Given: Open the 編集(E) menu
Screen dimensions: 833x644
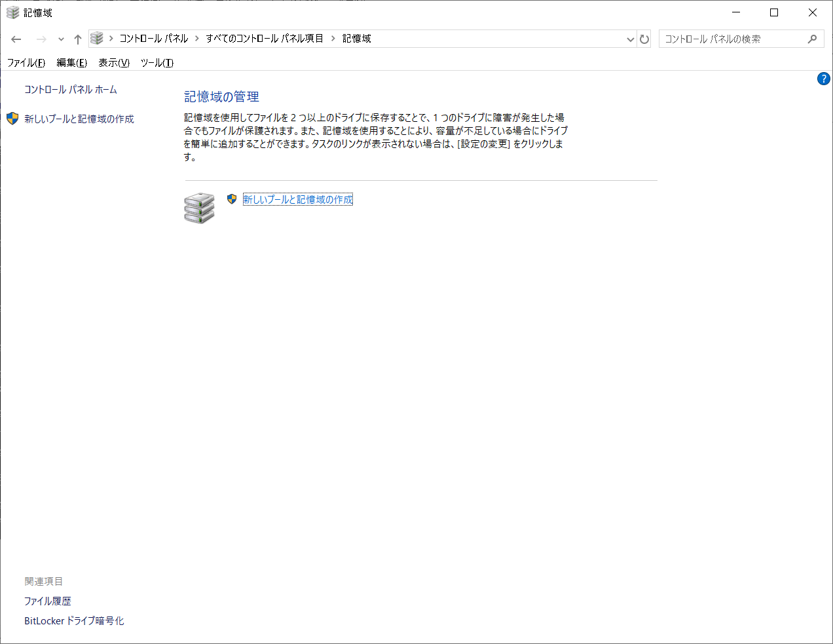Looking at the screenshot, I should pos(72,63).
